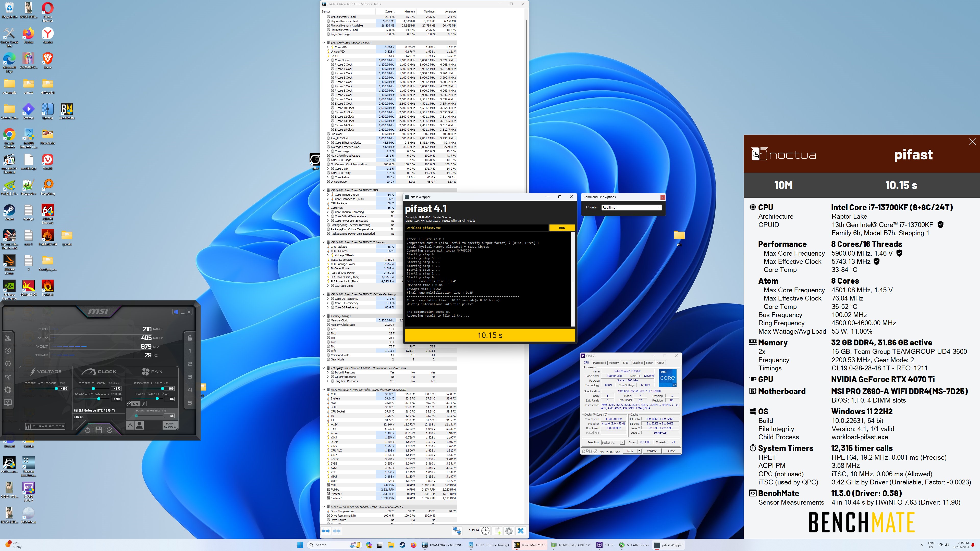Open the CPU-Z Socket #1 selection dropdown

pos(612,442)
